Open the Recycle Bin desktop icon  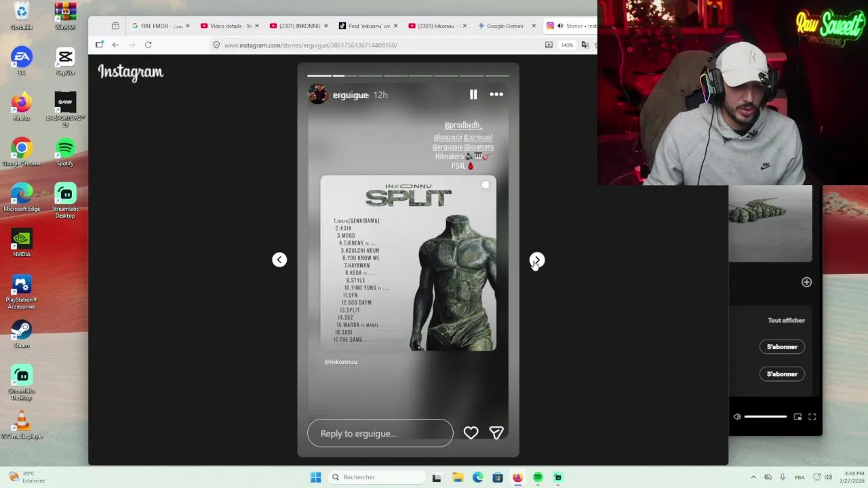(22, 16)
